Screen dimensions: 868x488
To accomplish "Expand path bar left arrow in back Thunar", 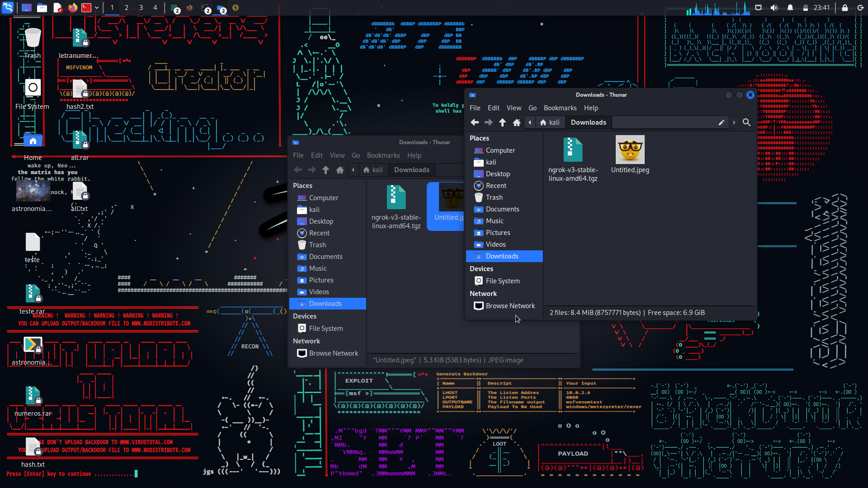I will click(x=353, y=170).
